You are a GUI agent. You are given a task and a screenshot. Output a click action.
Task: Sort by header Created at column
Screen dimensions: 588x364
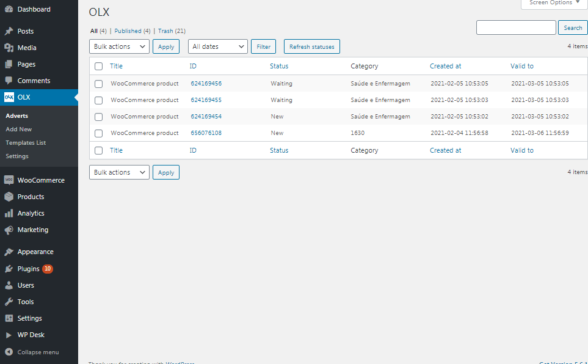[446, 66]
